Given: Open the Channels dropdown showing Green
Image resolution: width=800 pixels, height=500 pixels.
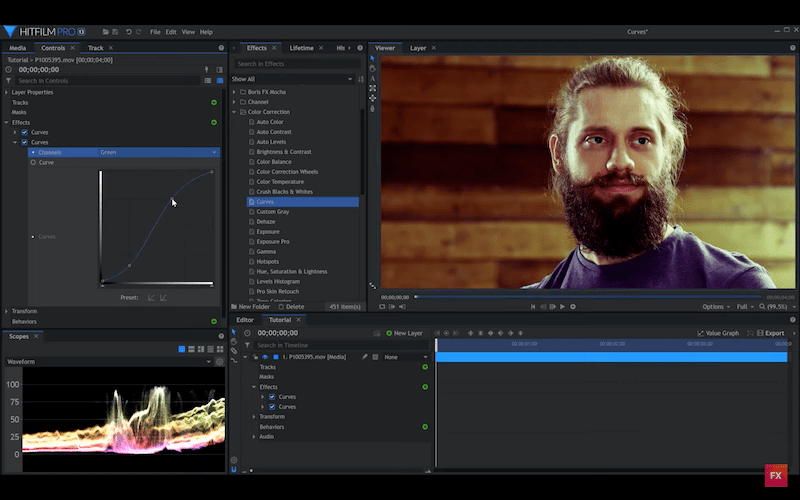Looking at the screenshot, I should tap(159, 152).
